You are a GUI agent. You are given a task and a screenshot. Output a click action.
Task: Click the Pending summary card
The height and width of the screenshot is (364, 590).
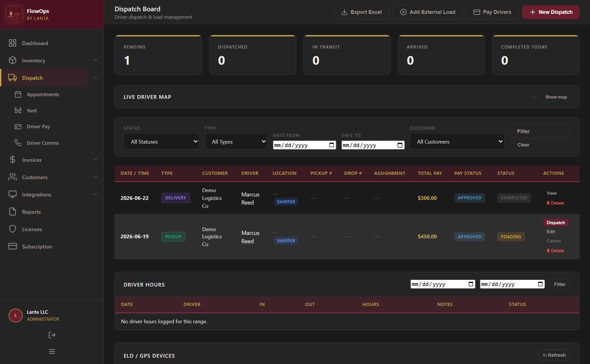click(x=158, y=55)
